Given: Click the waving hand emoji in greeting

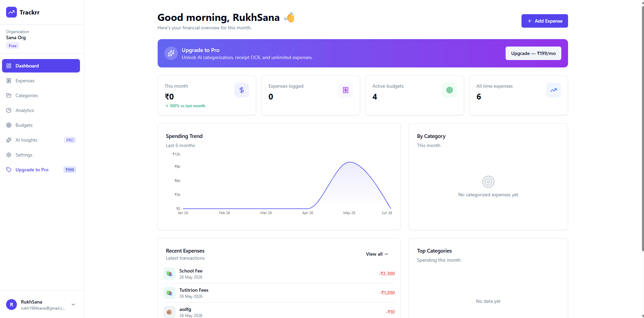Looking at the screenshot, I should pos(290,17).
